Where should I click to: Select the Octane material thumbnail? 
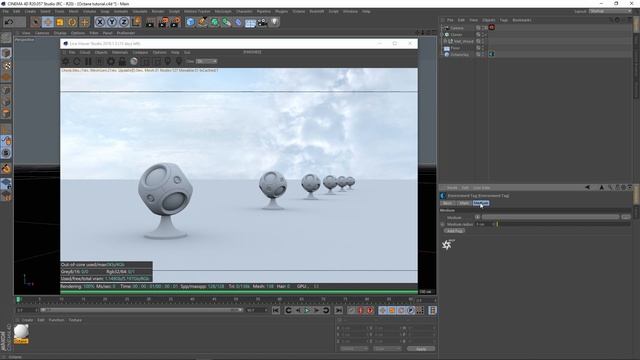pyautogui.click(x=21, y=334)
